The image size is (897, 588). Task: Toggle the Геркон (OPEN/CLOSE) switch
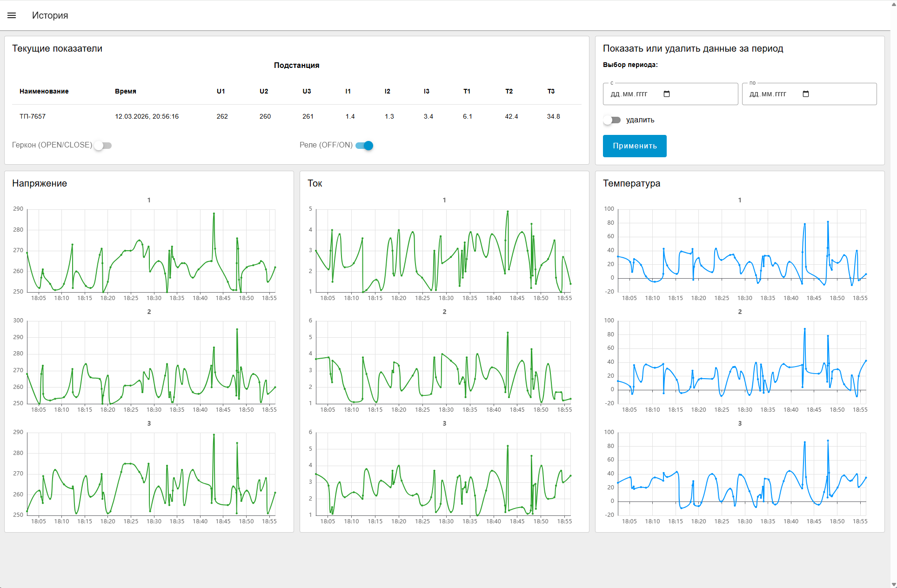point(103,146)
